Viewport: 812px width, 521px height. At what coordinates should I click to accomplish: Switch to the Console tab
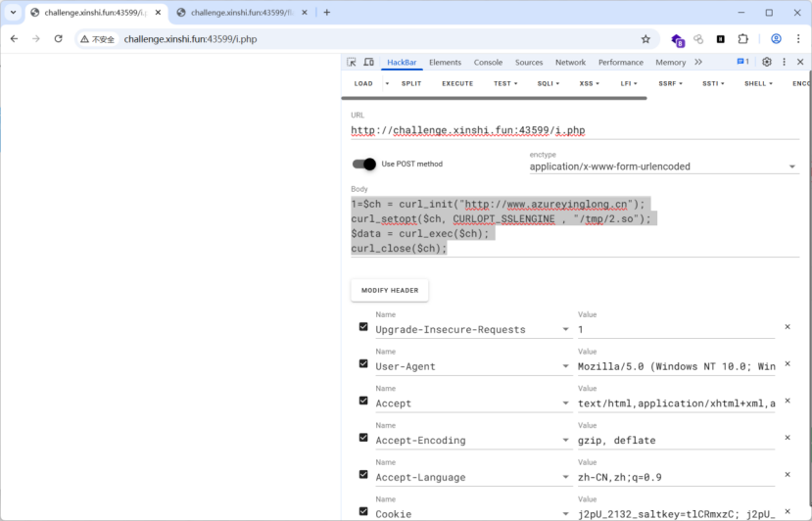tap(488, 62)
